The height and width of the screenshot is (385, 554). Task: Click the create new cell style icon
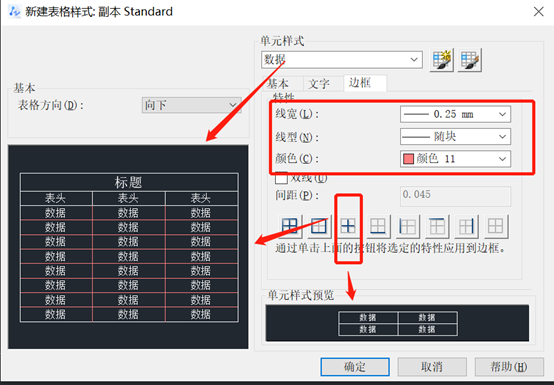(441, 60)
